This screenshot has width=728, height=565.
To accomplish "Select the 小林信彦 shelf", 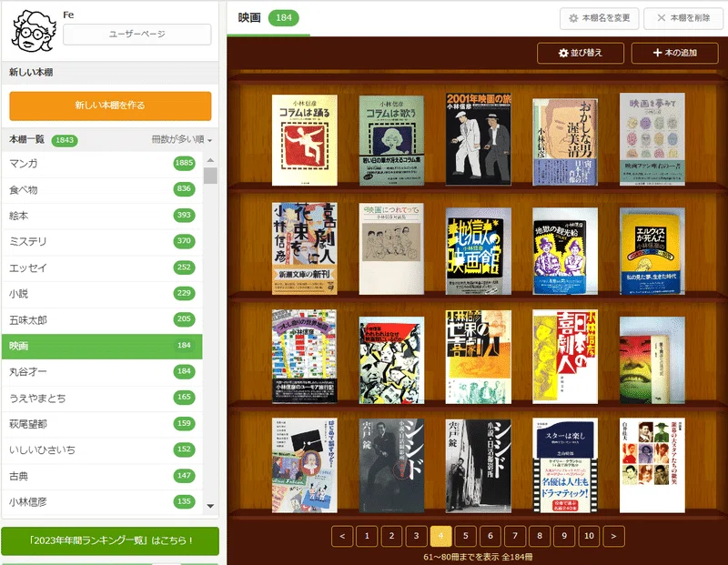I will [x=102, y=502].
